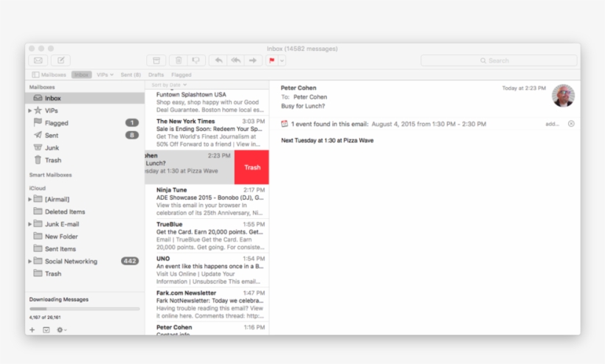The width and height of the screenshot is (605, 364).
Task: Switch to Drafts in favorites bar
Action: tap(156, 74)
